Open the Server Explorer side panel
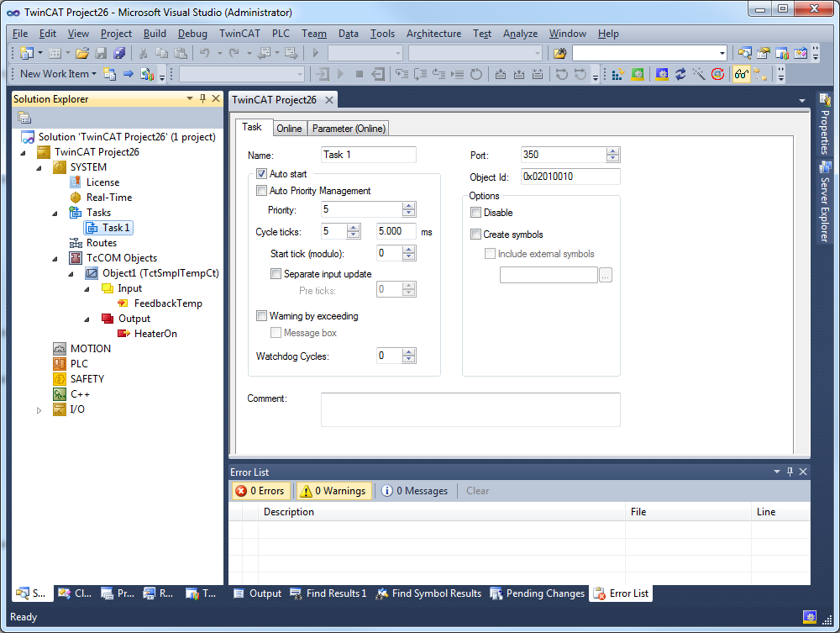 825,202
